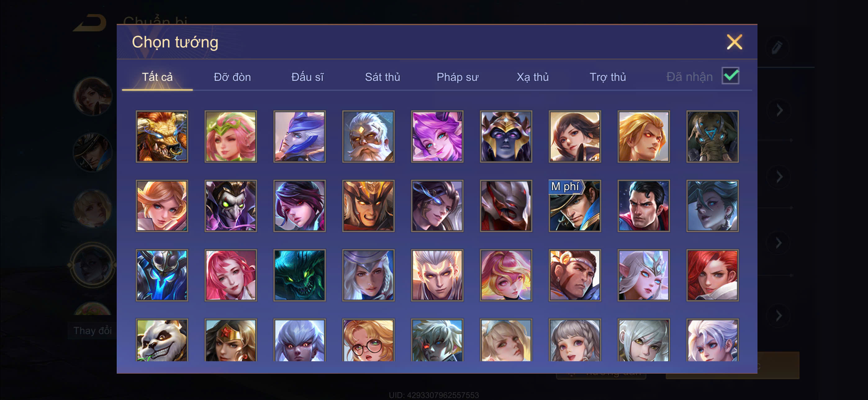Viewport: 868px width, 400px height.
Task: Filter heroes by 'Xạ thủ' tab
Action: 532,77
